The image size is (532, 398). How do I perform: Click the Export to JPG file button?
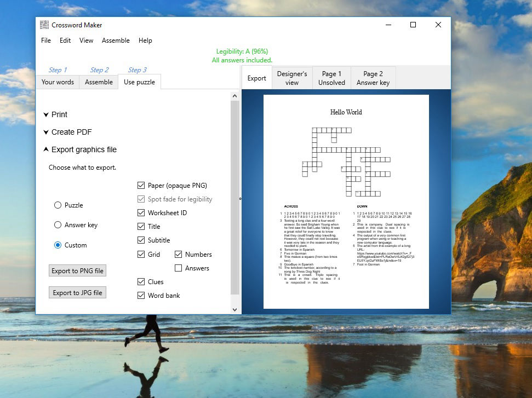[77, 292]
